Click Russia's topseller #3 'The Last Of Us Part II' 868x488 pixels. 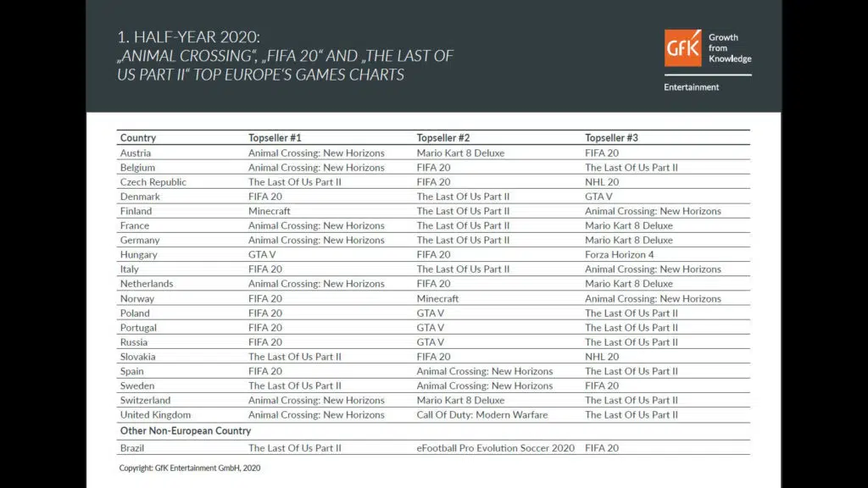[631, 342]
